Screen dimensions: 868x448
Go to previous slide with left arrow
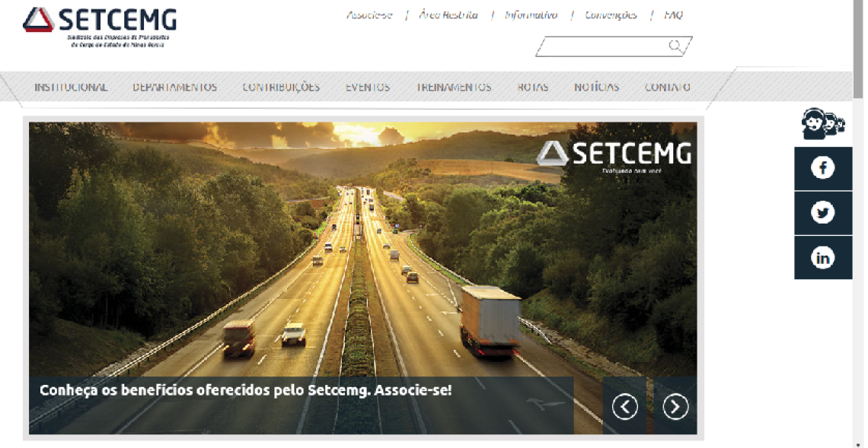(x=624, y=407)
